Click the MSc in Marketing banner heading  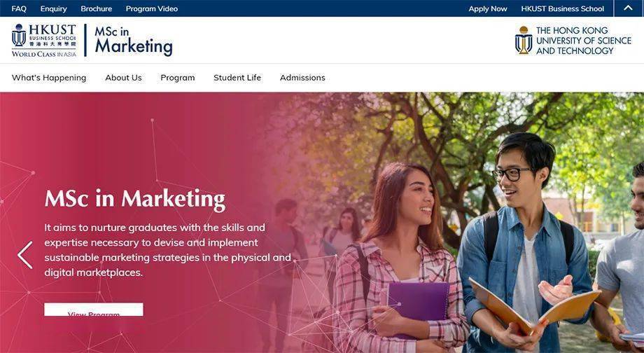point(134,199)
